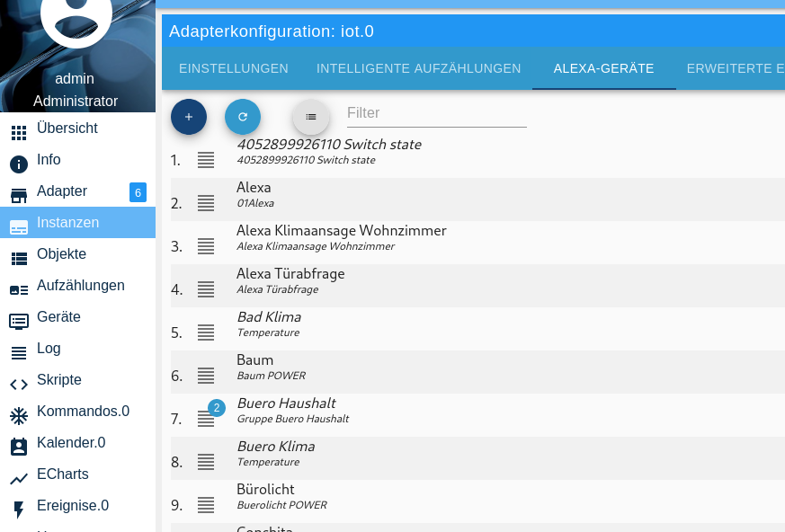Refresh the Alexa device list
Screen dimensions: 785x532
(x=243, y=117)
